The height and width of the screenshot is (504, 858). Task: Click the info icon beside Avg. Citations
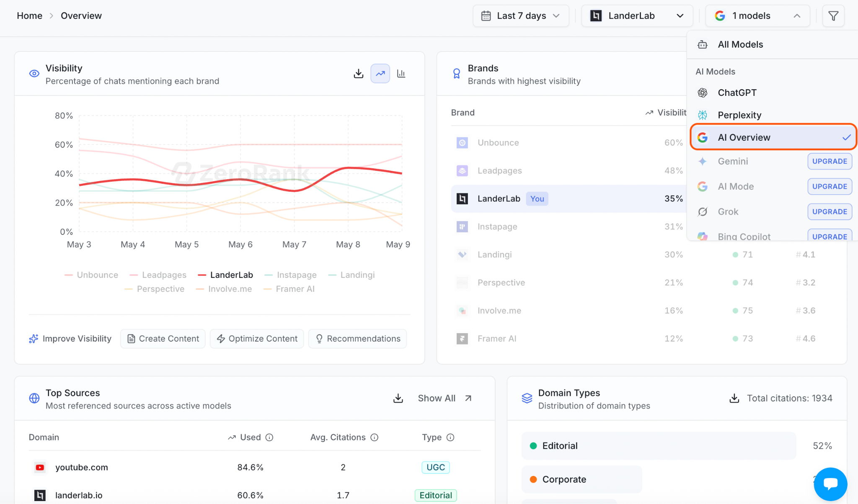pyautogui.click(x=375, y=437)
